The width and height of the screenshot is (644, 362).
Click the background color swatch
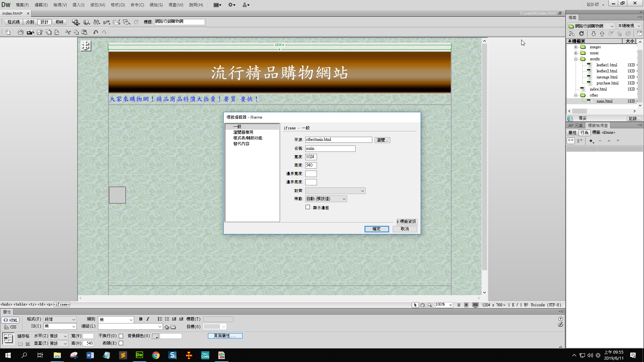[155, 336]
